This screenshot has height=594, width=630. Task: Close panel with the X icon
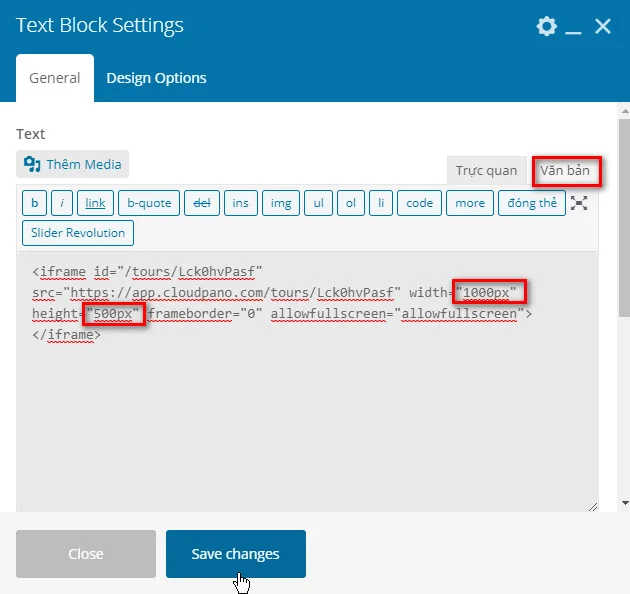point(603,27)
